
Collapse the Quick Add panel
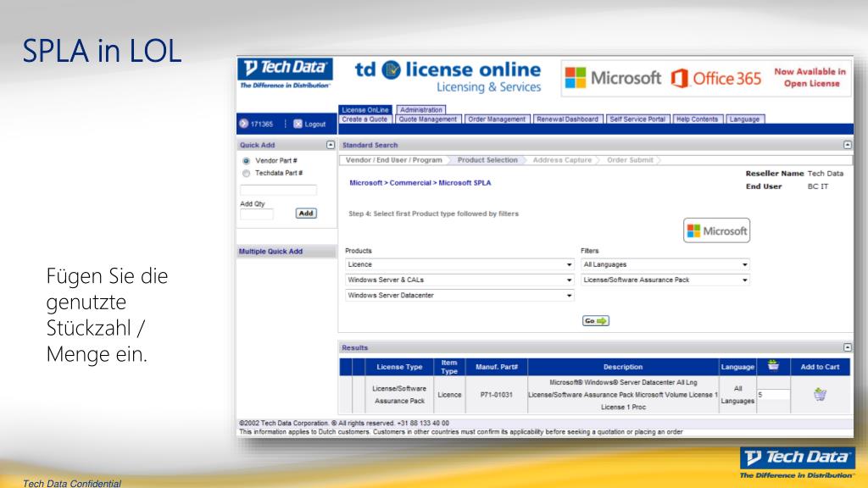pyautogui.click(x=331, y=145)
